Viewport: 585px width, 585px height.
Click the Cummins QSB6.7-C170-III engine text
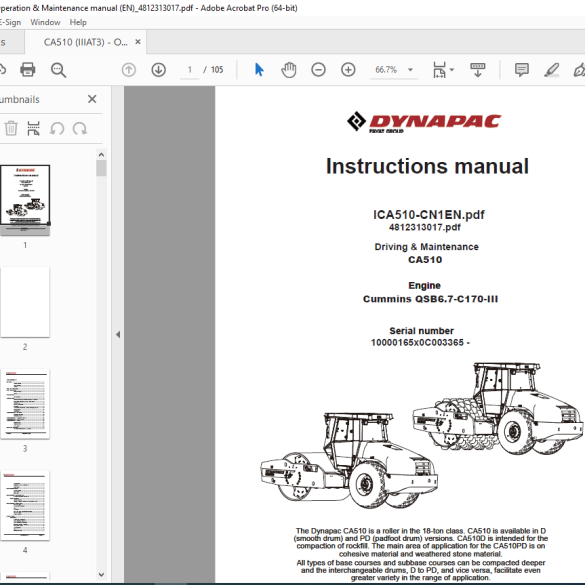coord(430,299)
